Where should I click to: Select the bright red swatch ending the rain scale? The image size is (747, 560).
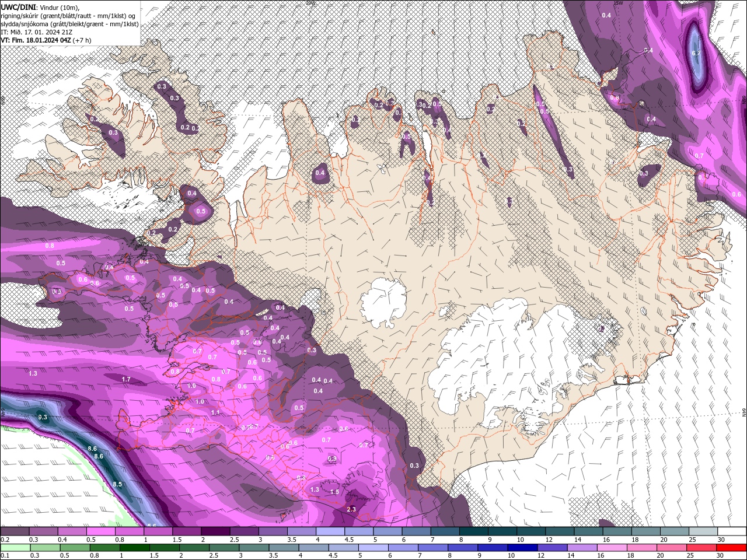pyautogui.click(x=731, y=547)
